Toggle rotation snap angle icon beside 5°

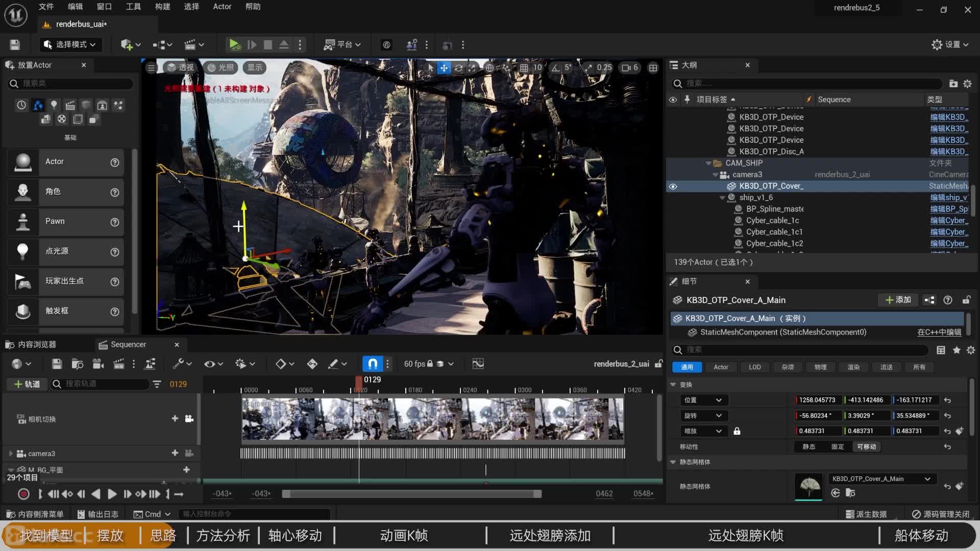[x=555, y=68]
